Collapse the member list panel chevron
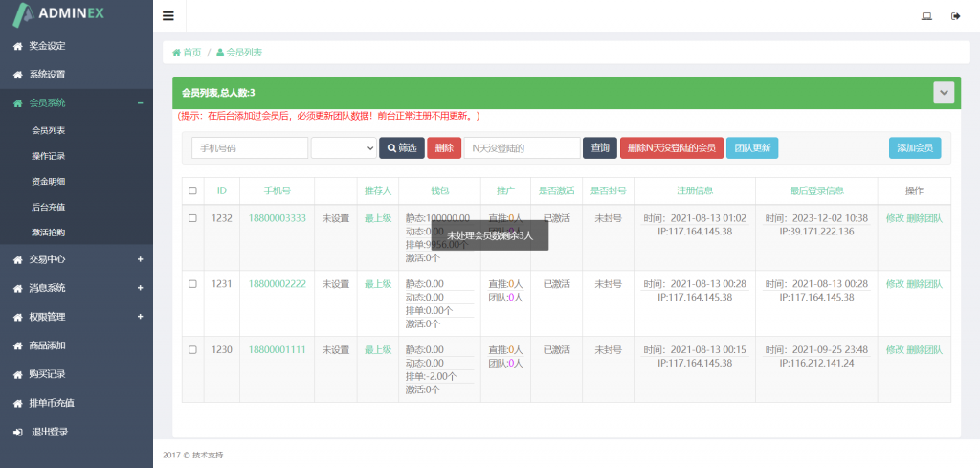Screen dimensions: 980x468 pos(945,92)
